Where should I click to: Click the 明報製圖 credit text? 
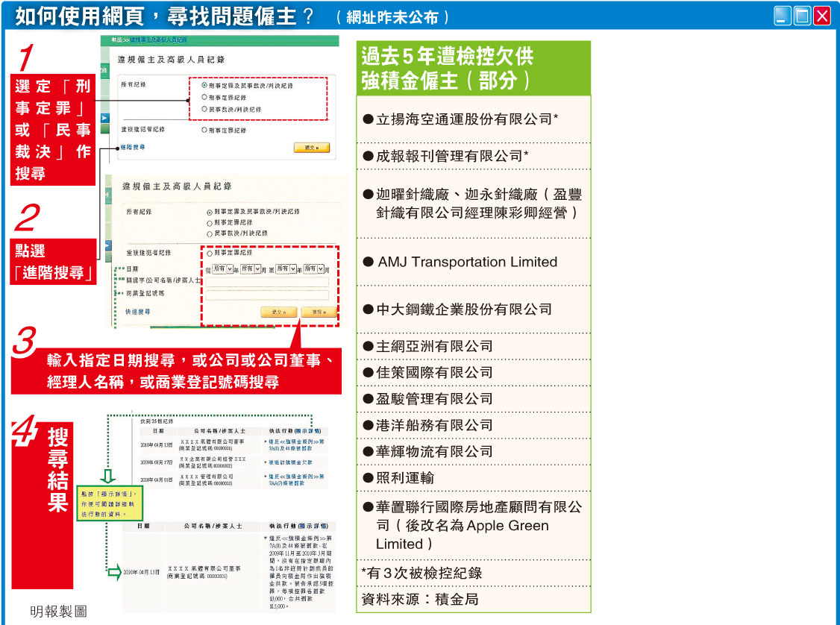[x=58, y=611]
